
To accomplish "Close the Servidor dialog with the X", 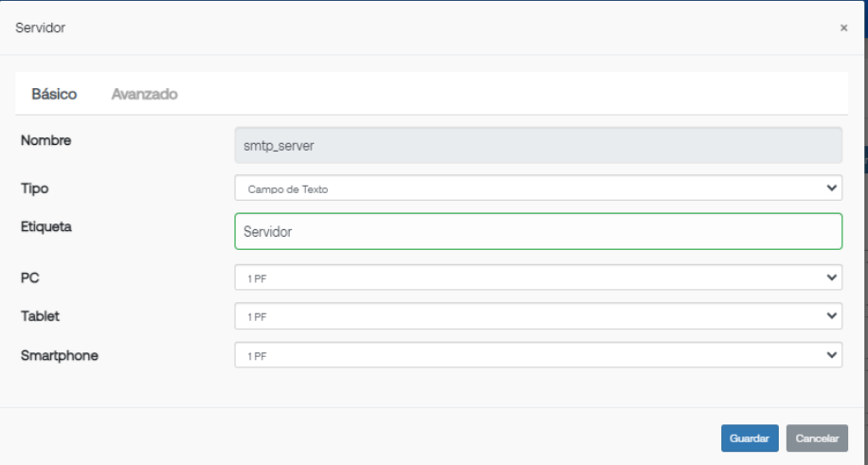I will 843,27.
